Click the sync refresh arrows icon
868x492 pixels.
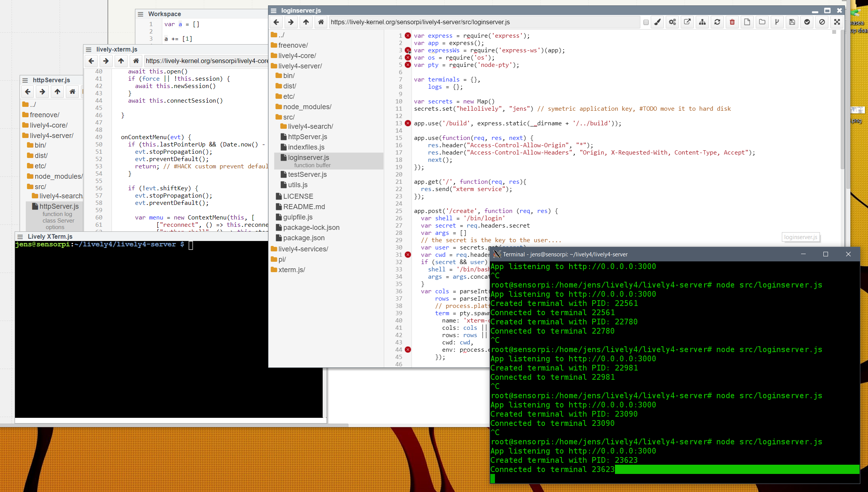point(717,22)
